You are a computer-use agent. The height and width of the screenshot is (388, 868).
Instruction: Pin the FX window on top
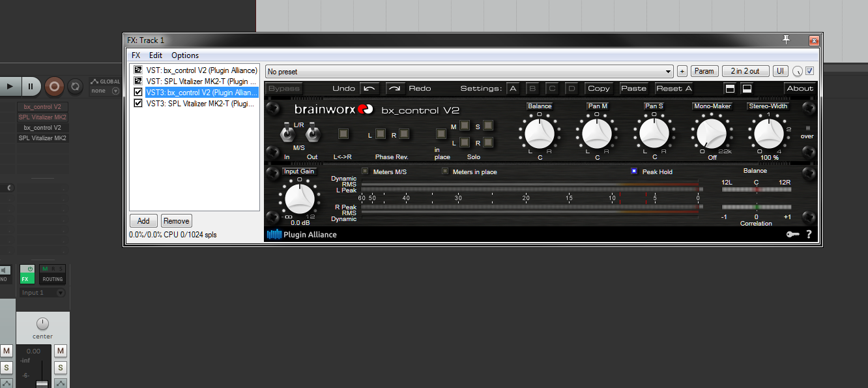787,40
